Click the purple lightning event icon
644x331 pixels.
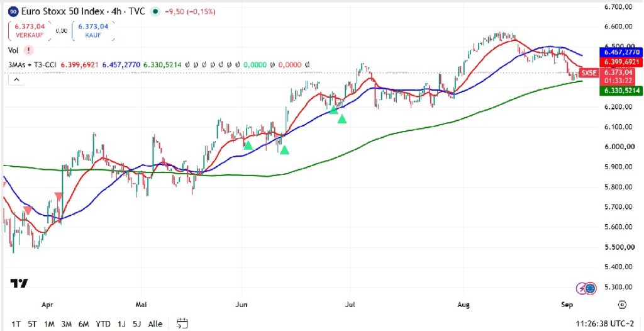(581, 288)
